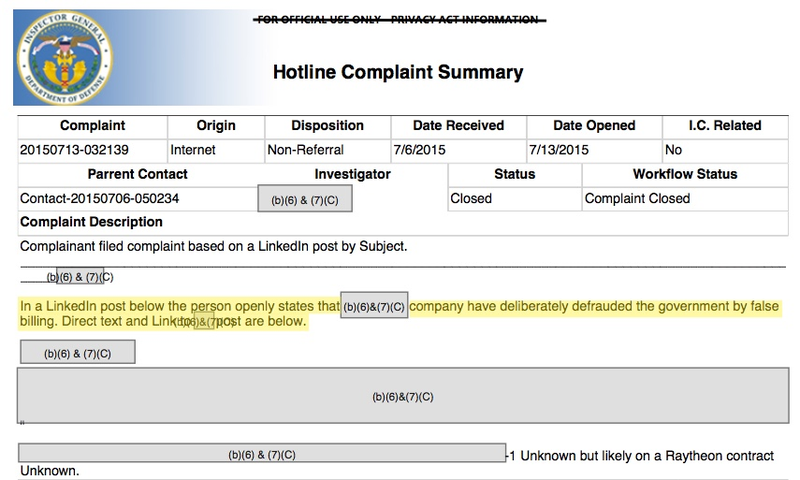Click the small redaction box under the divider line
The image size is (800, 480).
click(80, 277)
